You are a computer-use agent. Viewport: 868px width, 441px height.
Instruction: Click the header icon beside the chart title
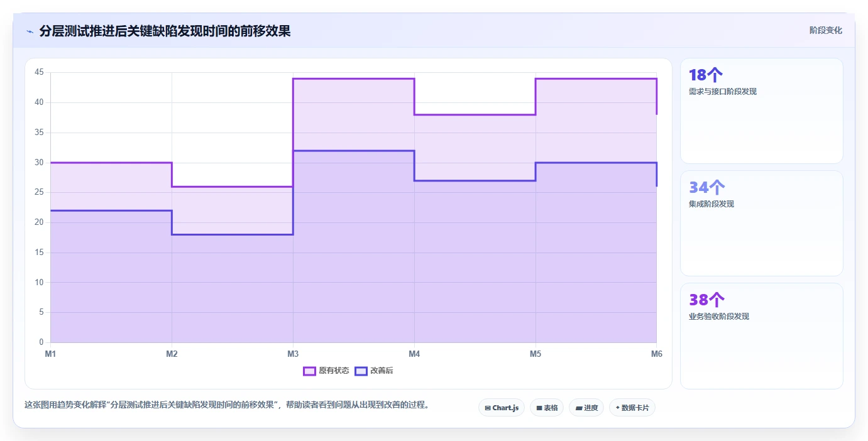[30, 31]
